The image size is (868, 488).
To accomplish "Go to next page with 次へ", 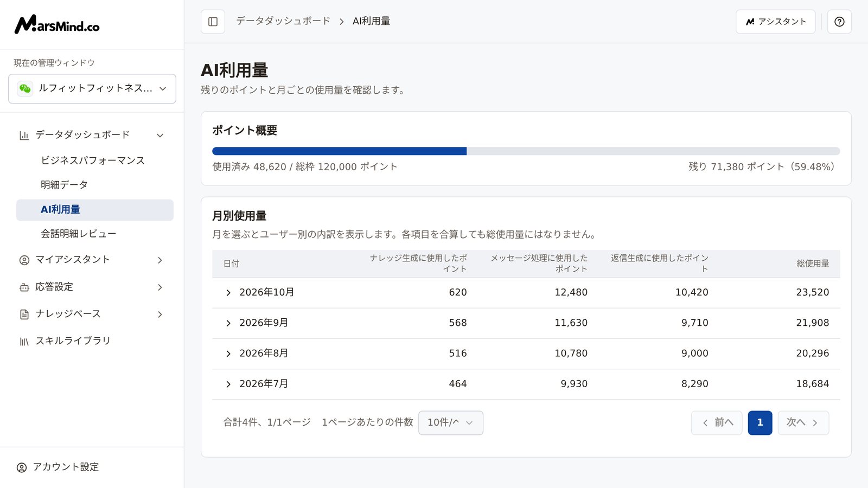I will tap(803, 423).
